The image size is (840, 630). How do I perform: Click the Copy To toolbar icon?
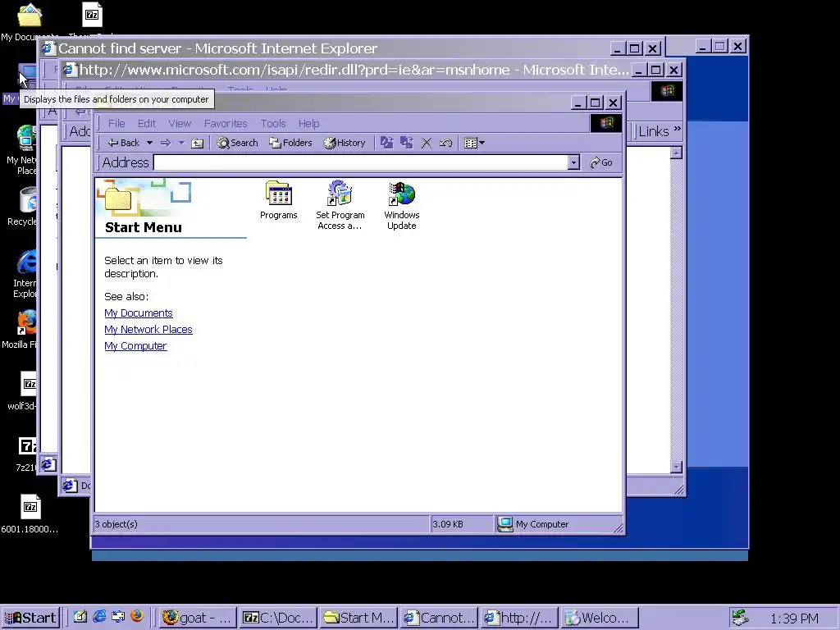(x=407, y=143)
